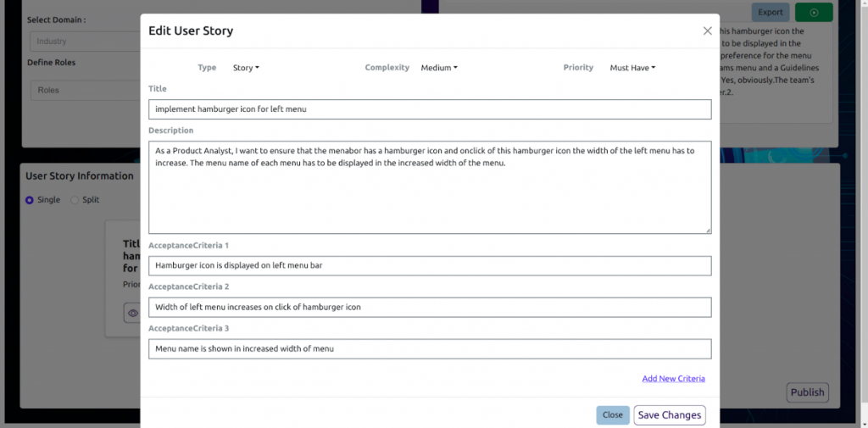Click the Add New Criteria link

coord(673,379)
